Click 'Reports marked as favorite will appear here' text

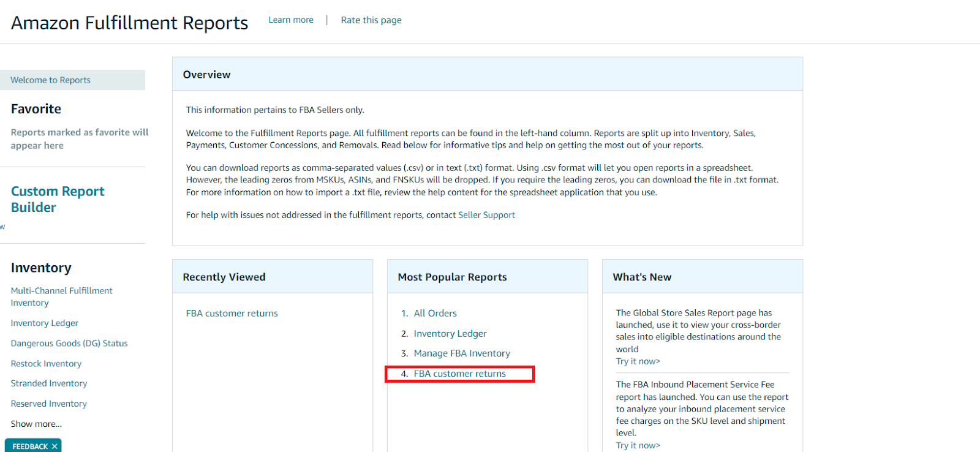[x=80, y=139]
